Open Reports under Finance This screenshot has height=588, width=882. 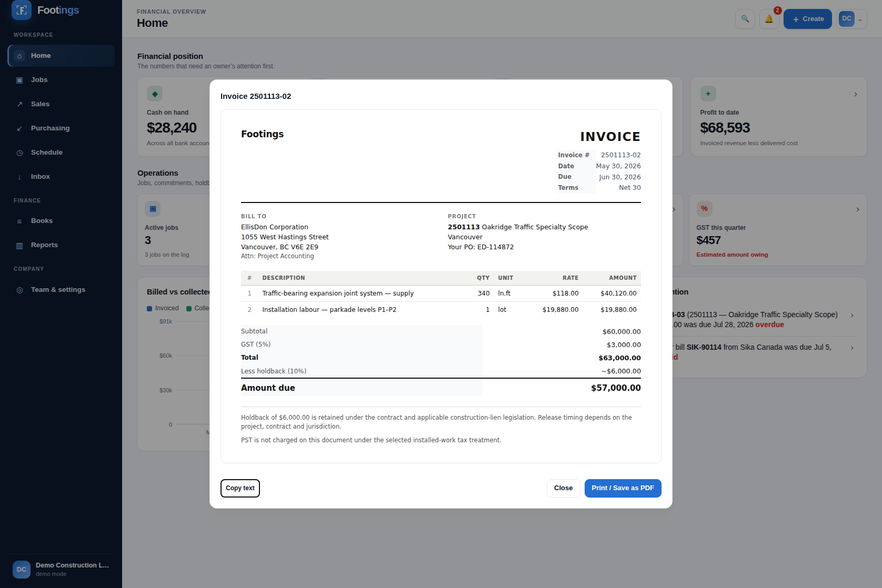tap(61, 245)
